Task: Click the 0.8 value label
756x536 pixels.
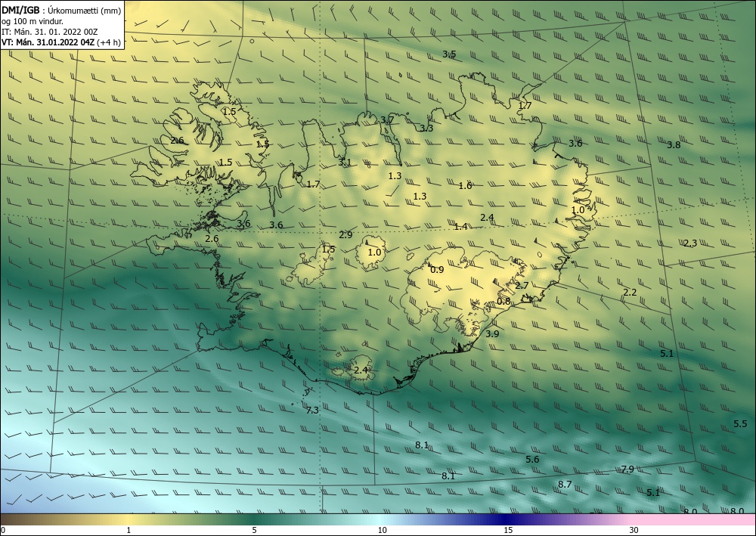Action: (503, 301)
